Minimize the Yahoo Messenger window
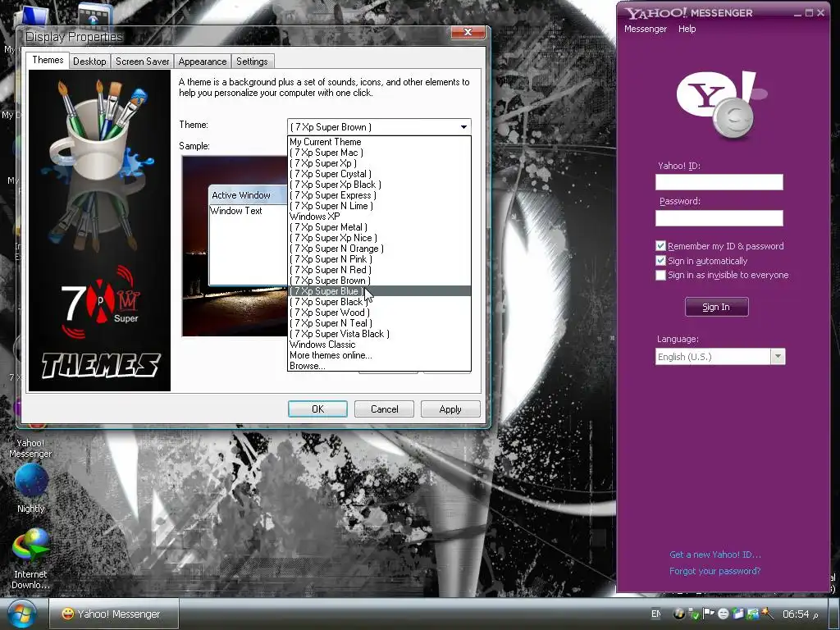 (x=797, y=13)
